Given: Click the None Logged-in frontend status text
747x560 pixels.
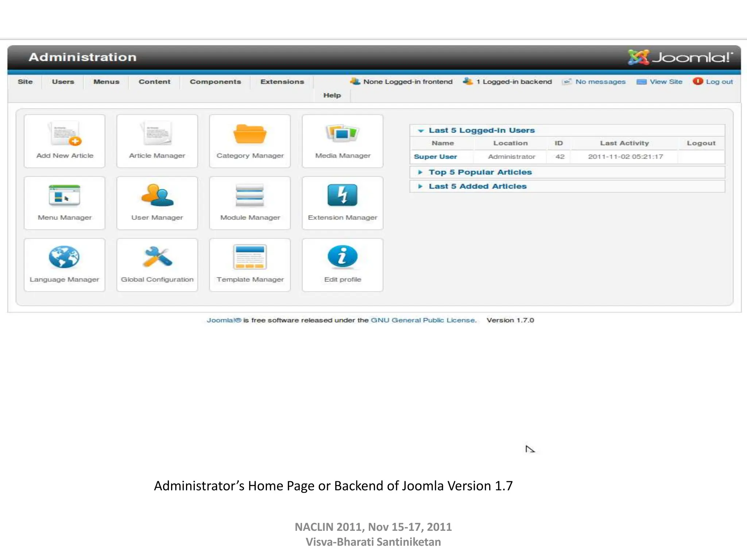Looking at the screenshot, I should point(408,82).
